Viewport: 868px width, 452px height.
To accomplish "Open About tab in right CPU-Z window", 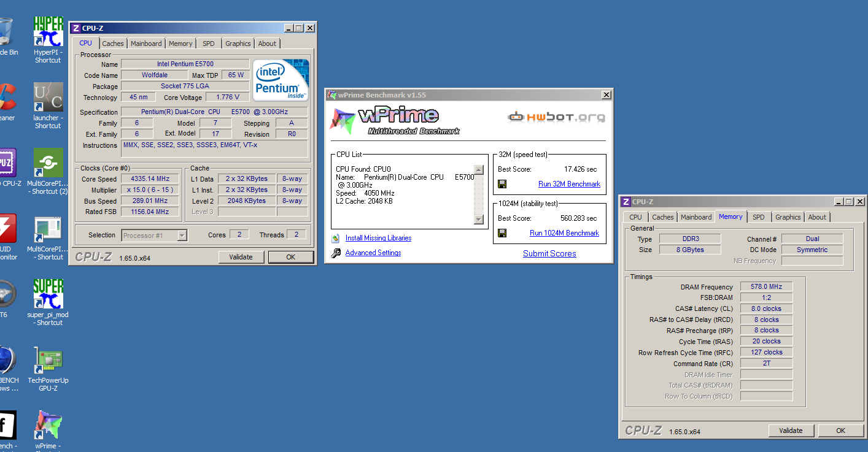I will (817, 217).
